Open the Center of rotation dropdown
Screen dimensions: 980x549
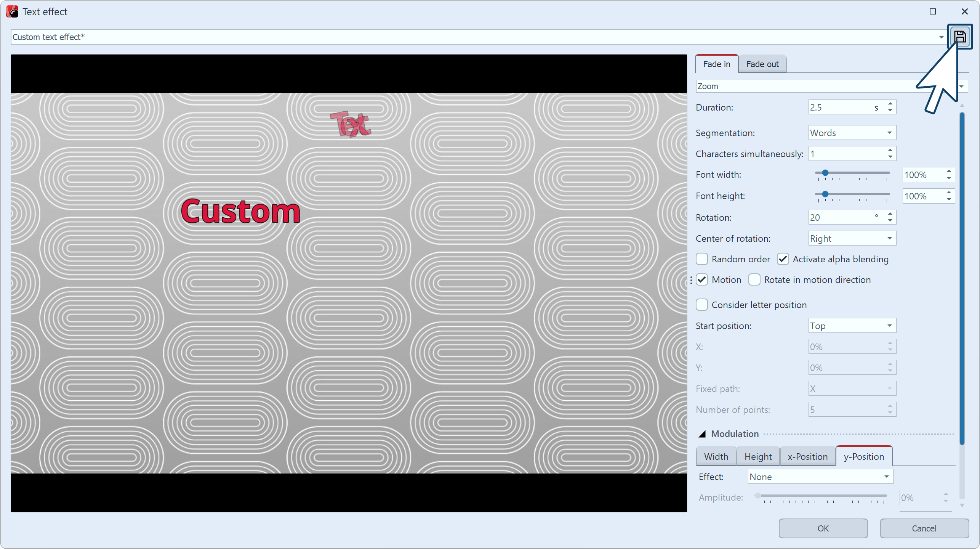[851, 238]
